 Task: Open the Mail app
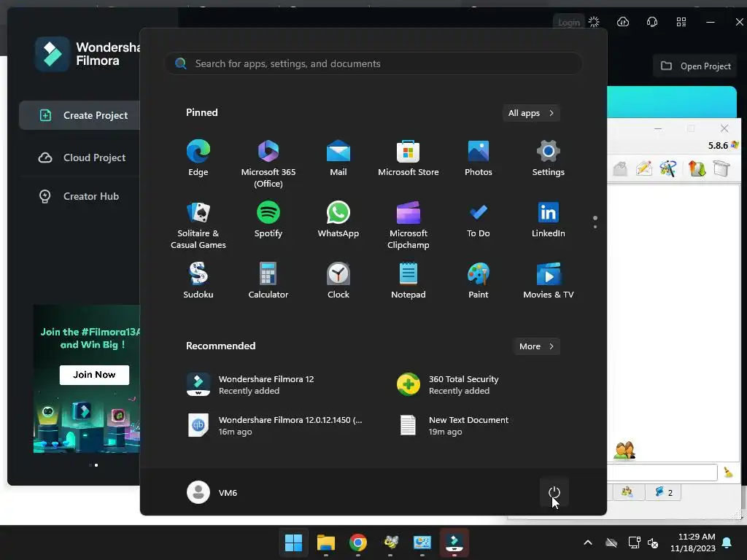(338, 158)
